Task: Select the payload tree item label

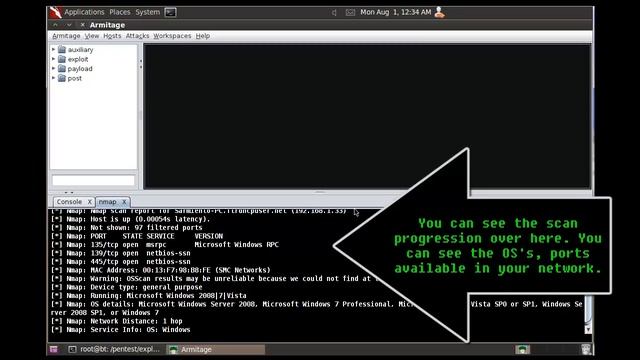Action: 80,69
